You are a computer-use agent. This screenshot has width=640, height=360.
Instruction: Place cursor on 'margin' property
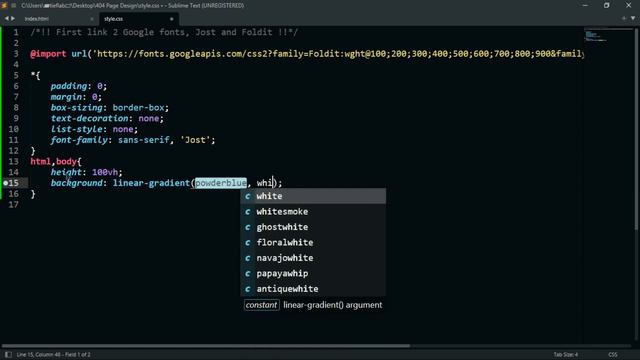pos(66,97)
